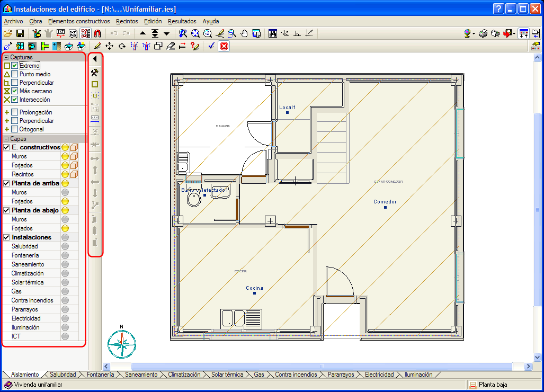This screenshot has width=544, height=392.
Task: Click the TXT text editing icon
Action: (x=60, y=34)
